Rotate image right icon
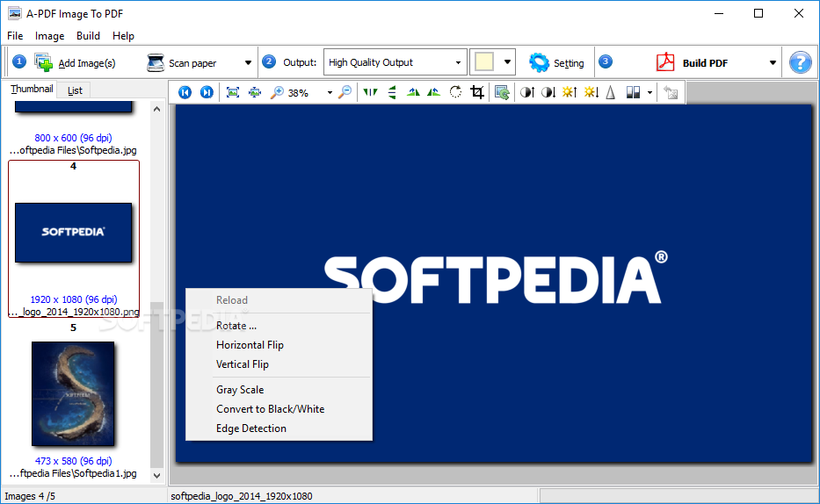 click(x=433, y=92)
